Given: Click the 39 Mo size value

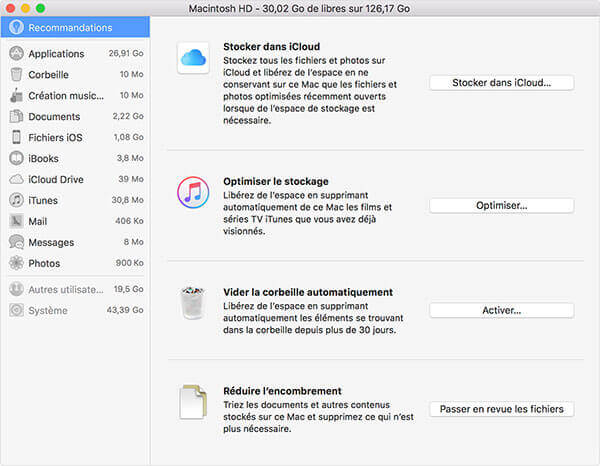Looking at the screenshot, I should coord(131,179).
